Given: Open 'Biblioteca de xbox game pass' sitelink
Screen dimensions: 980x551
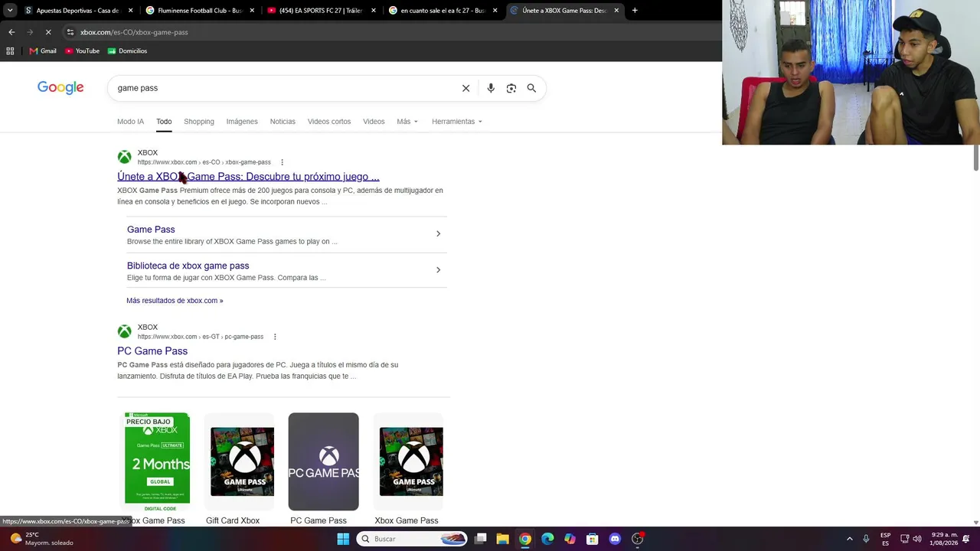Looking at the screenshot, I should 188,266.
